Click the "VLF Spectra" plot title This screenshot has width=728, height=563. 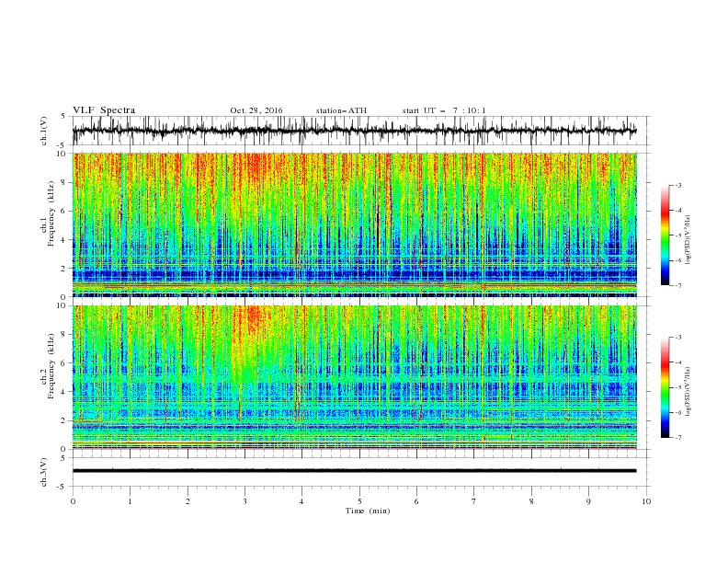[x=104, y=110]
